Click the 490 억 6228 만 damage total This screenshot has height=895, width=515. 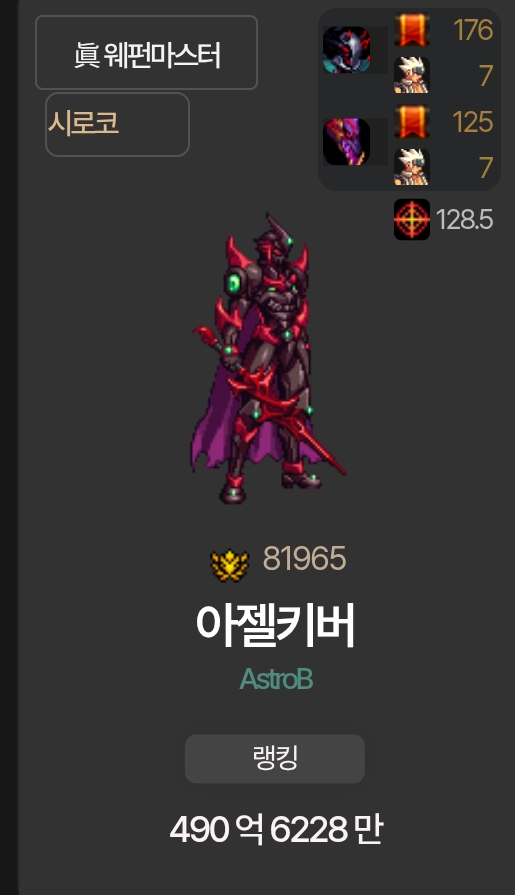276,829
